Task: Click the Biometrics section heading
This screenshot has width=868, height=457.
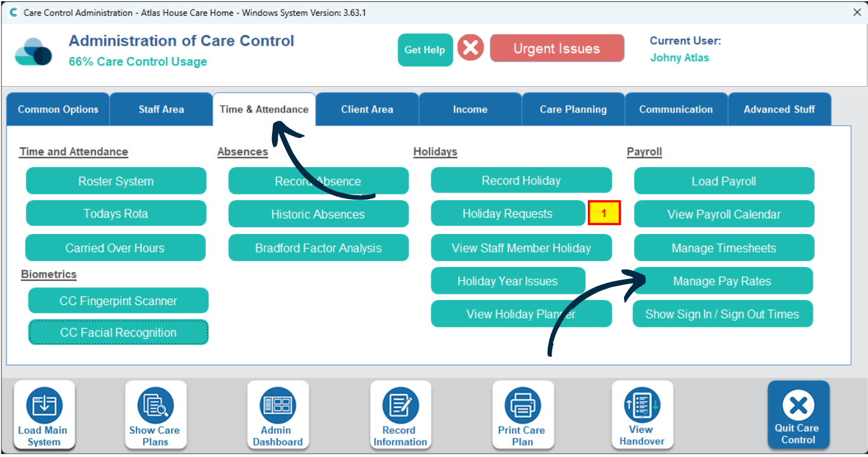Action: tap(49, 274)
